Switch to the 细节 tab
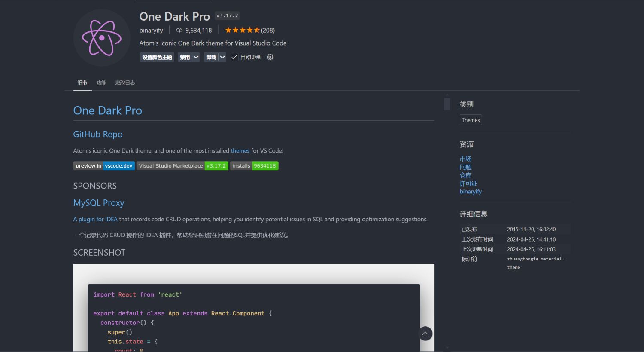644x352 pixels. (x=82, y=83)
